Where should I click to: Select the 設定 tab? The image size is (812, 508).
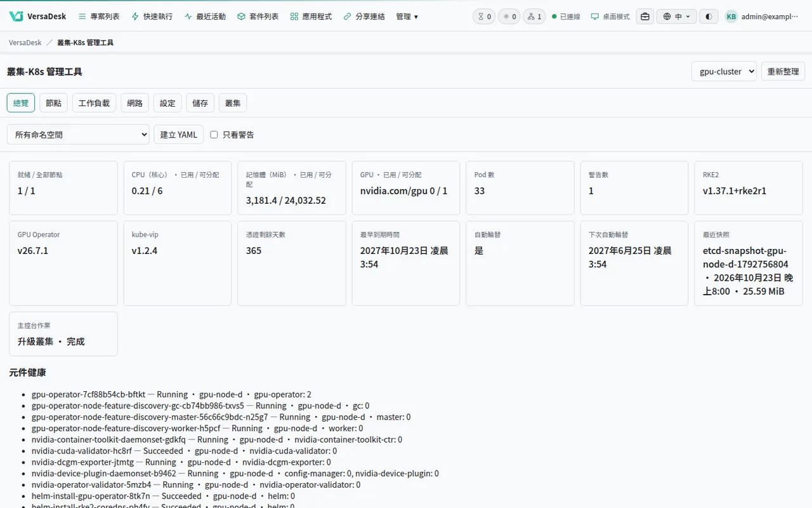(167, 103)
